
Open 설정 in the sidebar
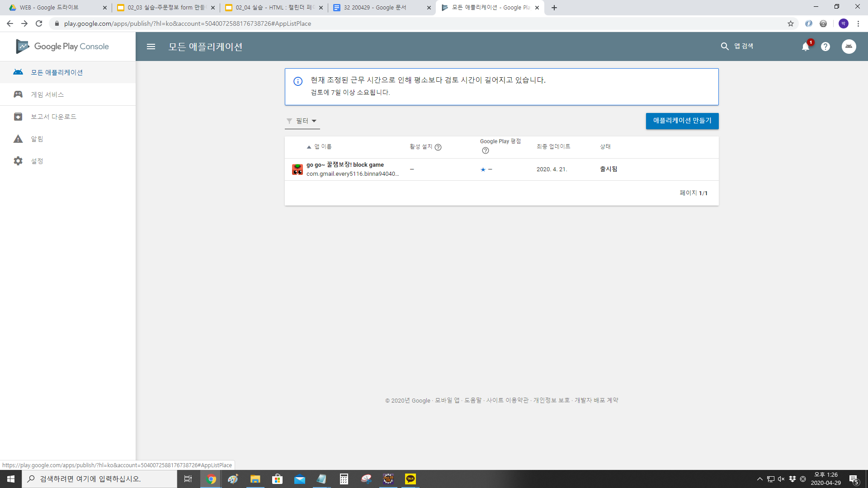click(68, 161)
